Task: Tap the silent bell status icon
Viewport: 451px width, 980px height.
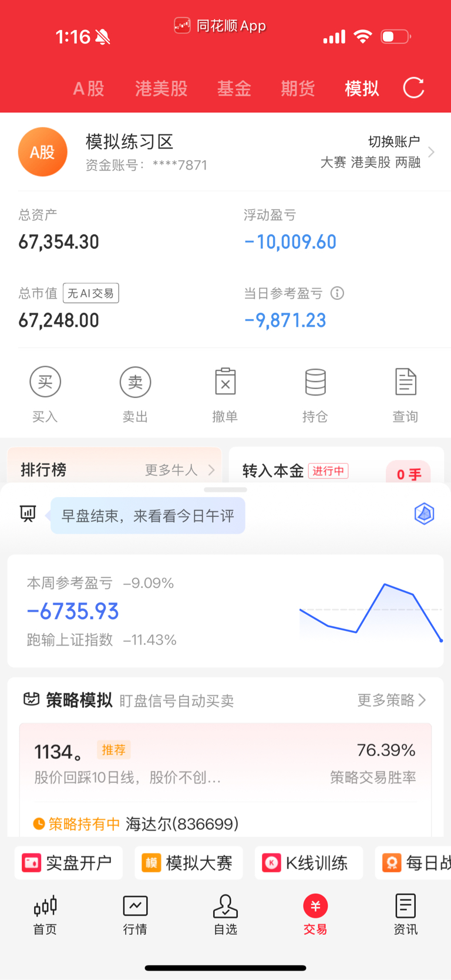Action: (102, 38)
